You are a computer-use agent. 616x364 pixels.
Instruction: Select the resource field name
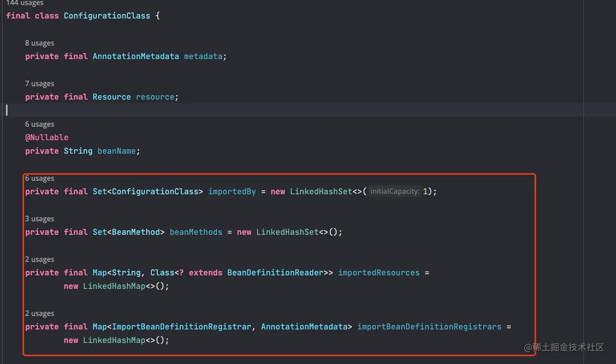tap(155, 97)
